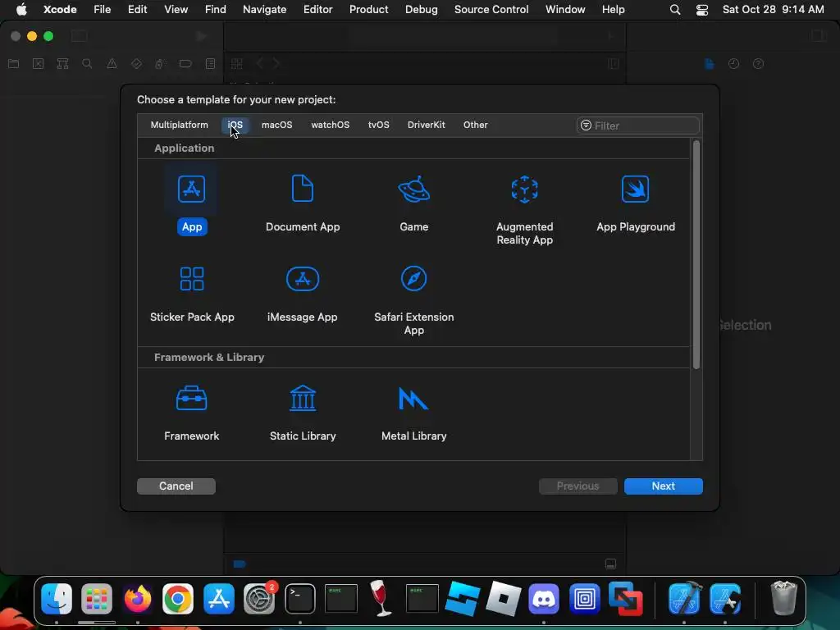840x630 pixels.
Task: Open the Xcode menu
Action: coord(60,9)
